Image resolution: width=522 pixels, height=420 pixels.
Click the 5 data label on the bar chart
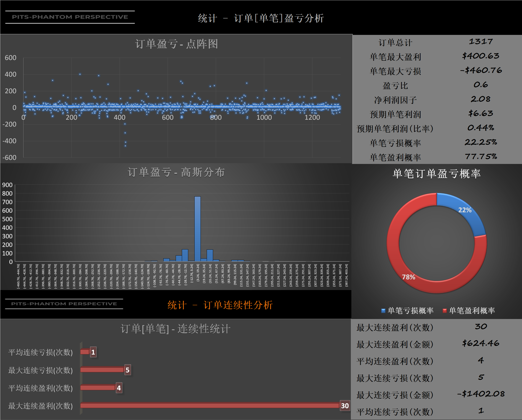point(128,370)
